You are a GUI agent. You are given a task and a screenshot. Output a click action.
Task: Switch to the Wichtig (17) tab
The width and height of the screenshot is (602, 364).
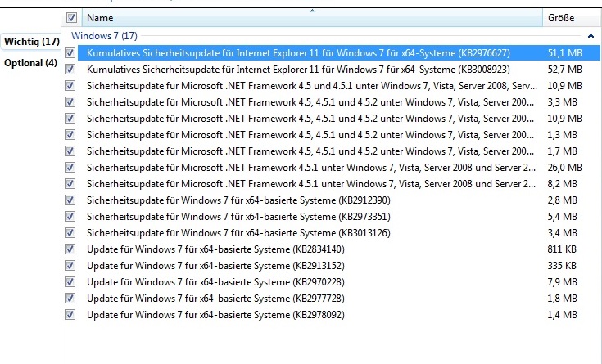(x=32, y=42)
